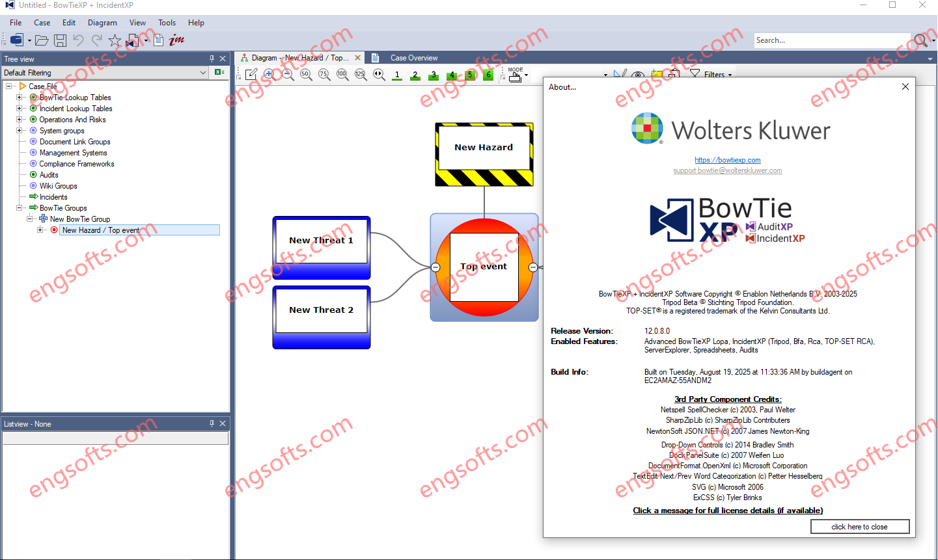
Task: Close the Diagram New Hazard tab
Action: pyautogui.click(x=357, y=58)
